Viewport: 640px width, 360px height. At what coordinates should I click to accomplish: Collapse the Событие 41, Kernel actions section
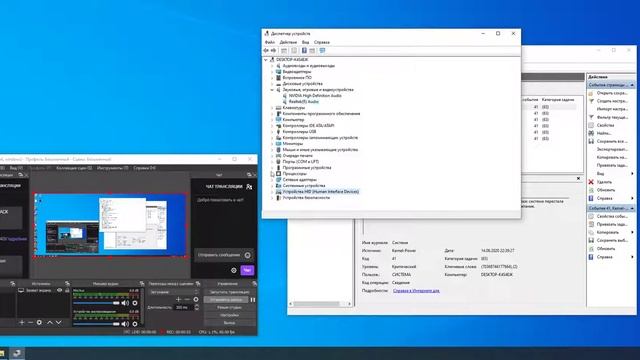click(x=632, y=208)
